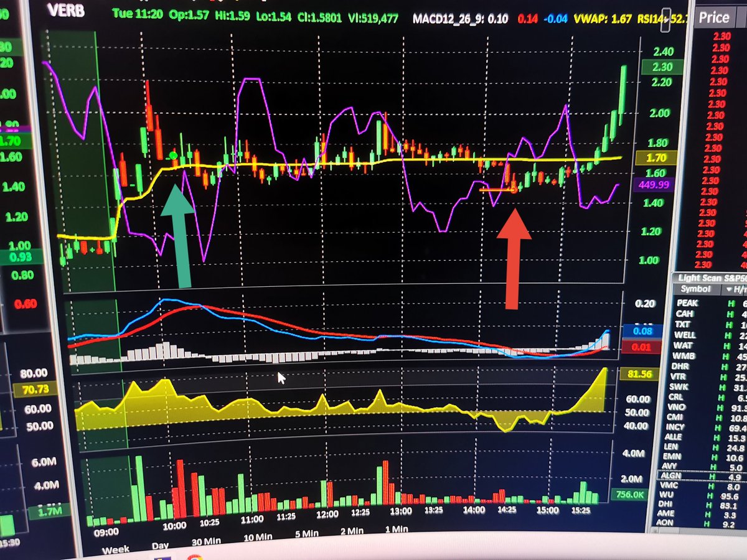The height and width of the screenshot is (560, 747).
Task: Select PEAK in the scan list
Action: [686, 303]
